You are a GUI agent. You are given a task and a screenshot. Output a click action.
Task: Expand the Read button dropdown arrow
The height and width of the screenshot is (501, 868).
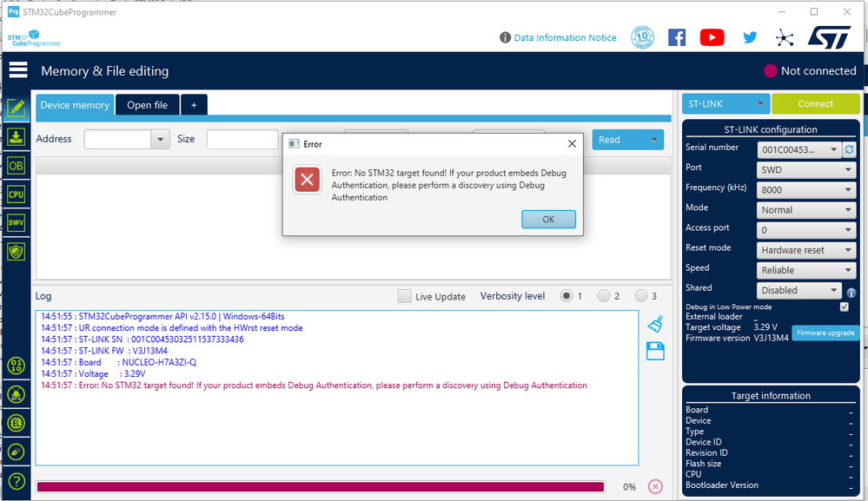point(653,140)
